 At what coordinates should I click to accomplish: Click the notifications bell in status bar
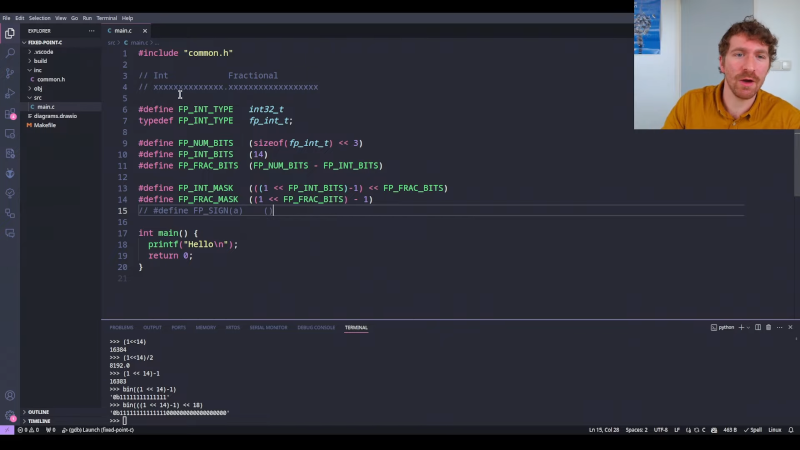pyautogui.click(x=791, y=430)
